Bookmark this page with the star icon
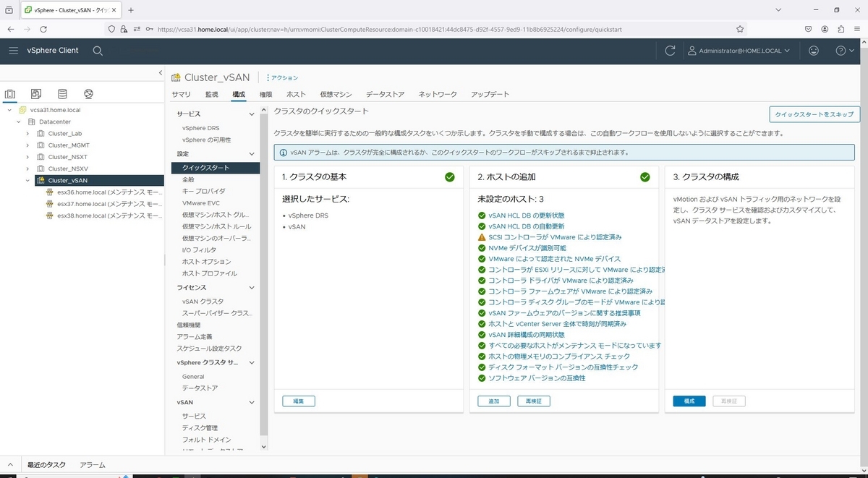Viewport: 868px width, 478px height. pos(740,29)
